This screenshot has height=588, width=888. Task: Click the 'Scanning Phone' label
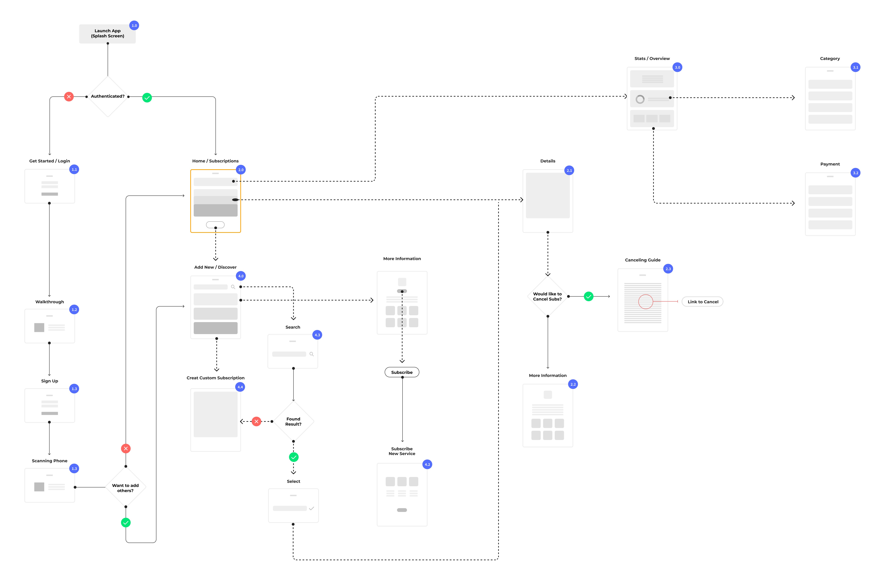(x=50, y=461)
